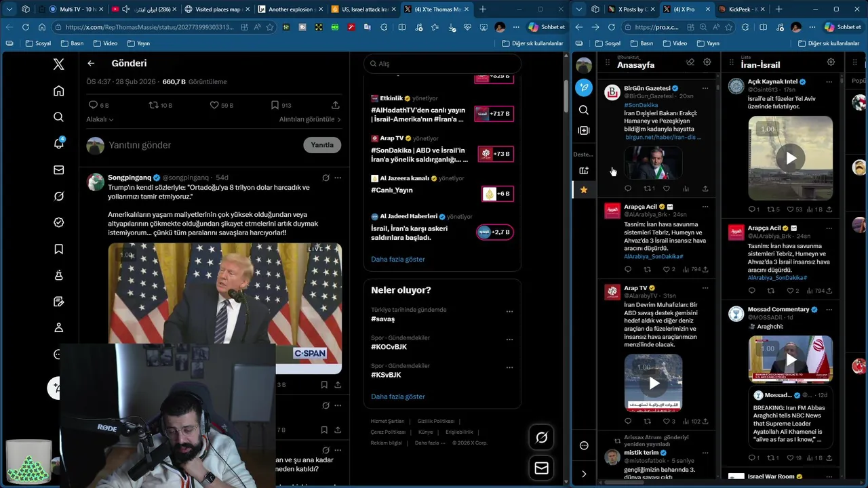Image resolution: width=868 pixels, height=488 pixels.
Task: Click the reply icon showing 6 B
Action: point(98,105)
